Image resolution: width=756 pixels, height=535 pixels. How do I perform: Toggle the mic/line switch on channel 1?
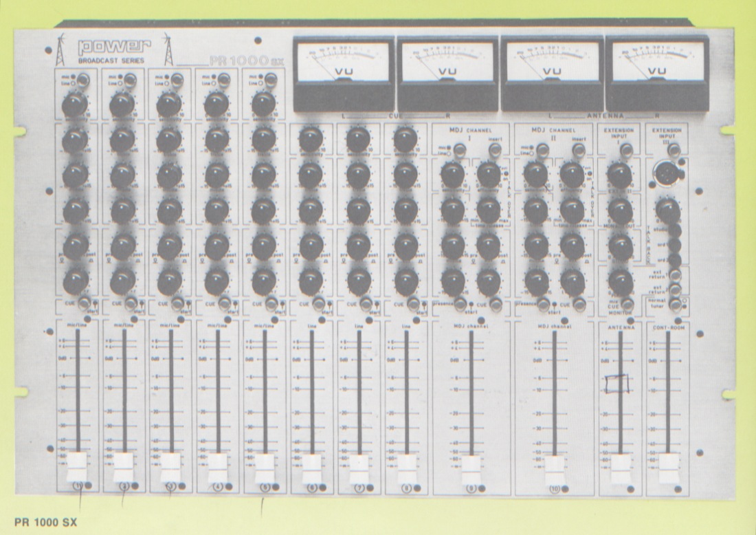click(x=82, y=80)
